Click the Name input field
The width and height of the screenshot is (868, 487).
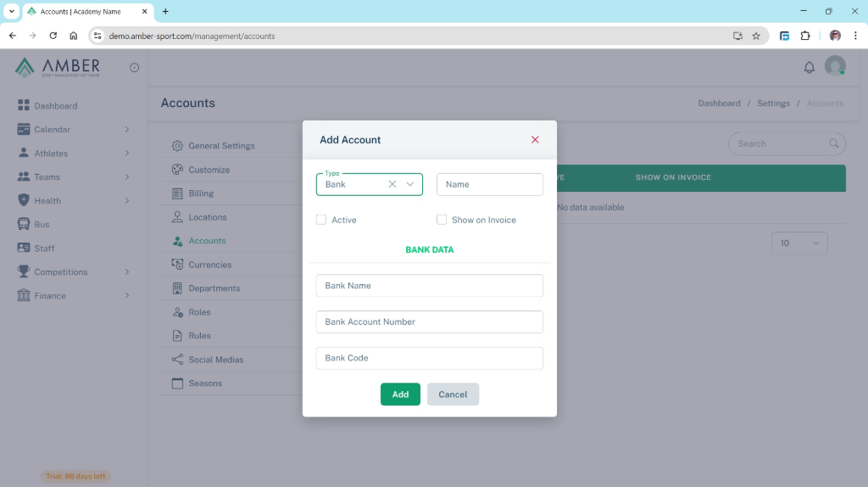(x=489, y=184)
